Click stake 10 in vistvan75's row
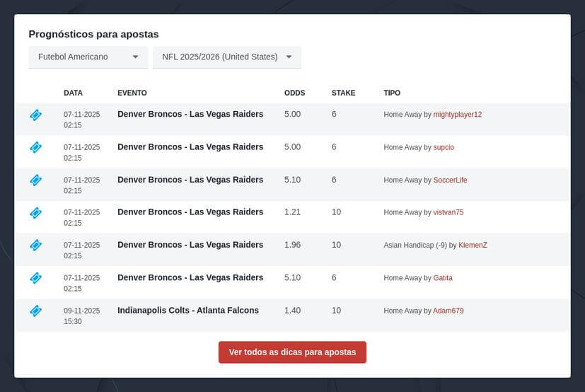Viewport: 585px width, 392px height. [x=336, y=212]
